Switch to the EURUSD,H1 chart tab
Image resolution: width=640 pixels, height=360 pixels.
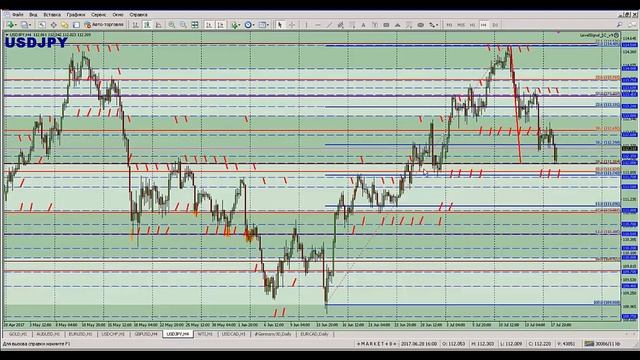[x=80, y=334]
